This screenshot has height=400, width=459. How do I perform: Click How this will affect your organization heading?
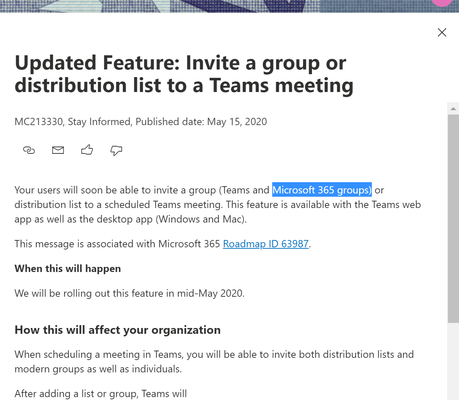coord(117,330)
